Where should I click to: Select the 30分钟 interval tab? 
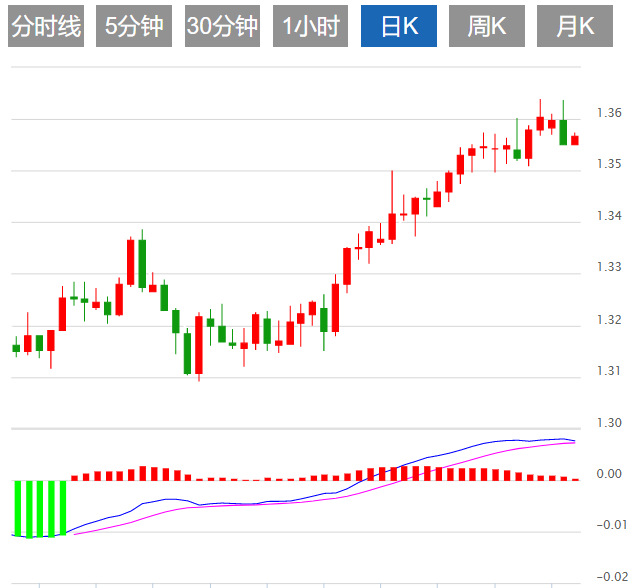pos(223,26)
